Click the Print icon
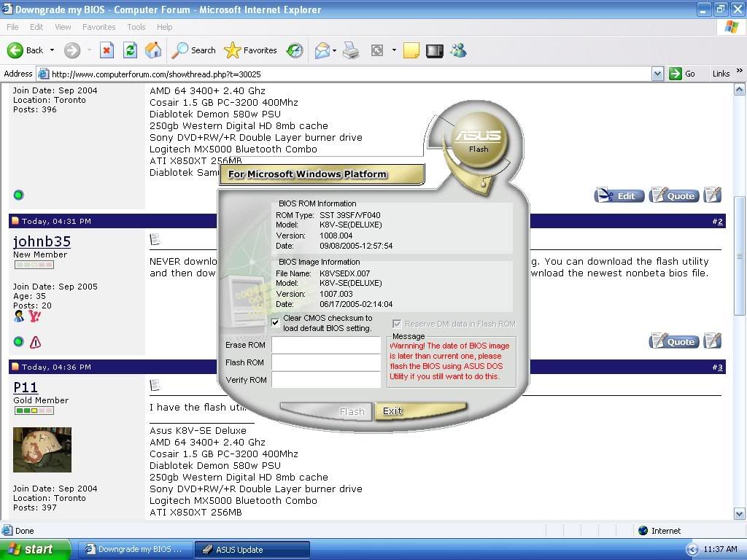The height and width of the screenshot is (560, 747). point(351,50)
